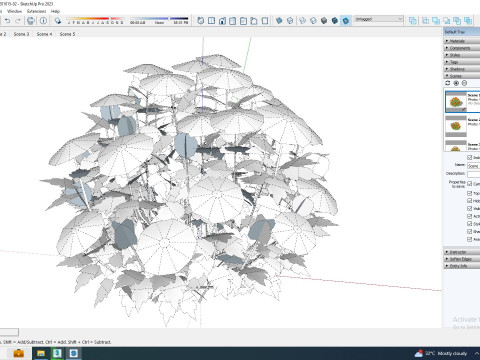Toggle Camera Location property checkbox
The image size is (480, 360).
tap(470, 184)
